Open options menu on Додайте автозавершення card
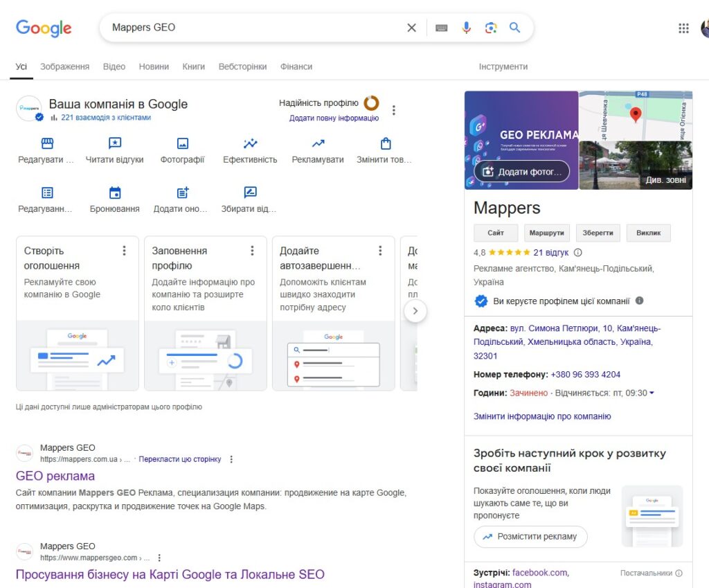This screenshot has height=588, width=709. point(380,251)
